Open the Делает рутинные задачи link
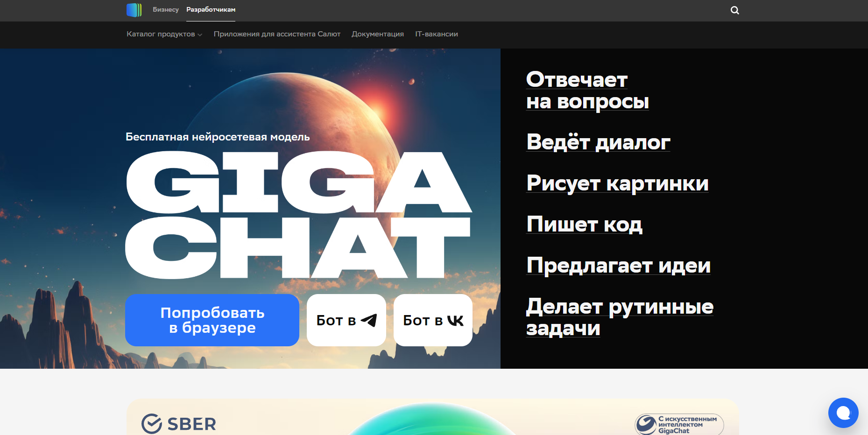The image size is (868, 435). tap(620, 317)
